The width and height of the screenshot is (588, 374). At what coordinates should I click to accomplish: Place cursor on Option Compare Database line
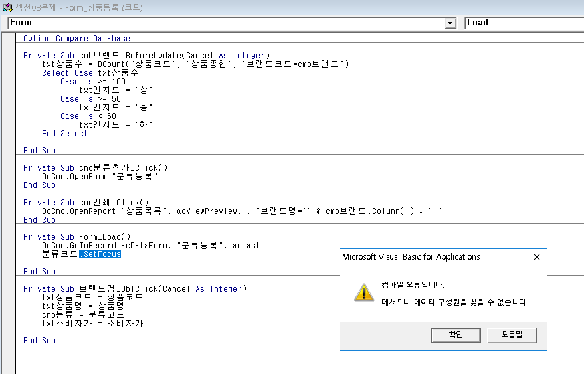[76, 39]
